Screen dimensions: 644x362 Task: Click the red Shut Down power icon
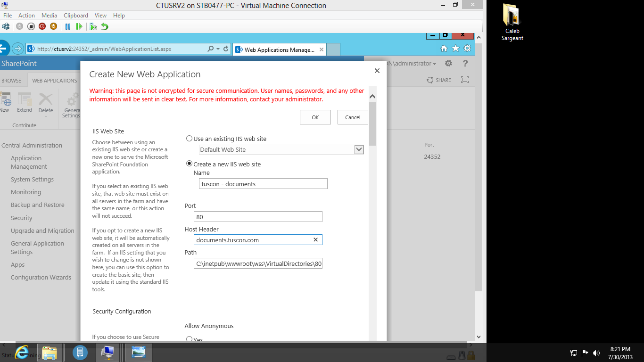tap(42, 26)
